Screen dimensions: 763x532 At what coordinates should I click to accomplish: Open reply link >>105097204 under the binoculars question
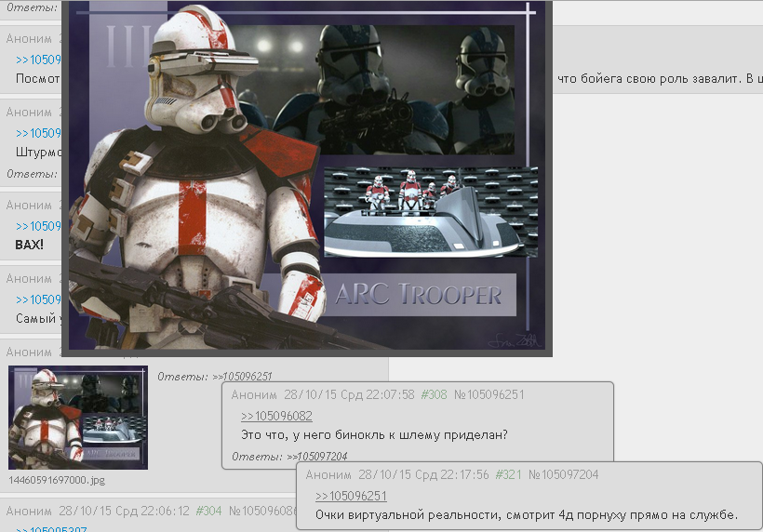[317, 456]
